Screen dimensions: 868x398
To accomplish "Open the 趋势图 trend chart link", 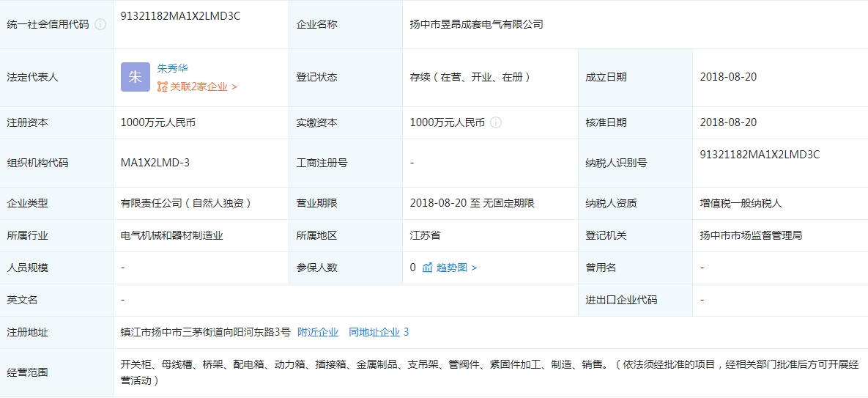I will tap(452, 268).
